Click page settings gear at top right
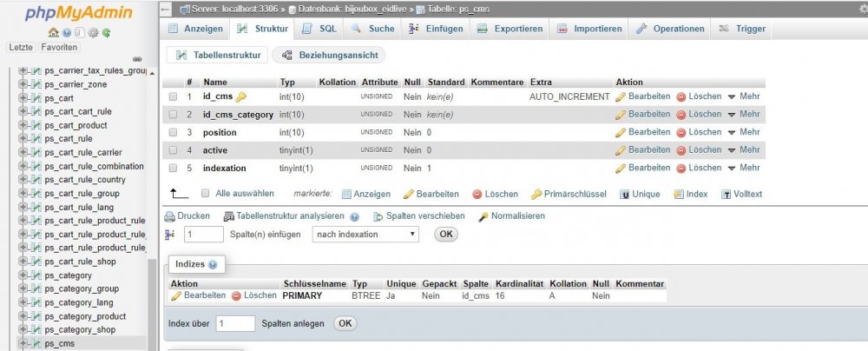Image resolution: width=868 pixels, height=351 pixels. [865, 9]
